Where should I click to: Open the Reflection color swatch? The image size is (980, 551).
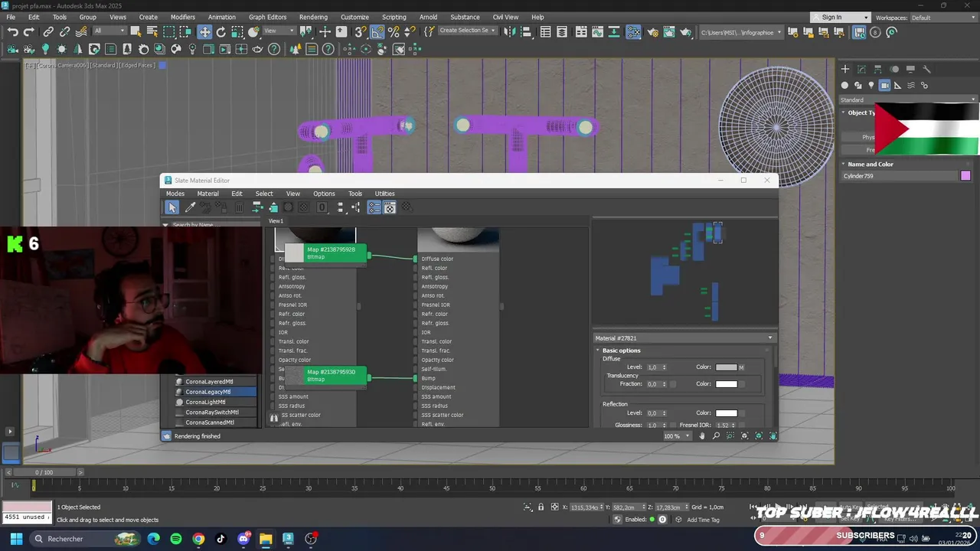pyautogui.click(x=726, y=413)
